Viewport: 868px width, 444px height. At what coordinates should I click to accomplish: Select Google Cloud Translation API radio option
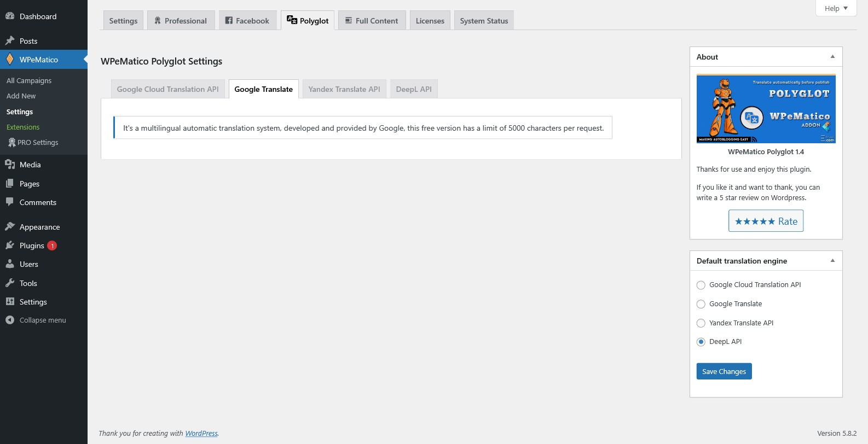pos(701,285)
